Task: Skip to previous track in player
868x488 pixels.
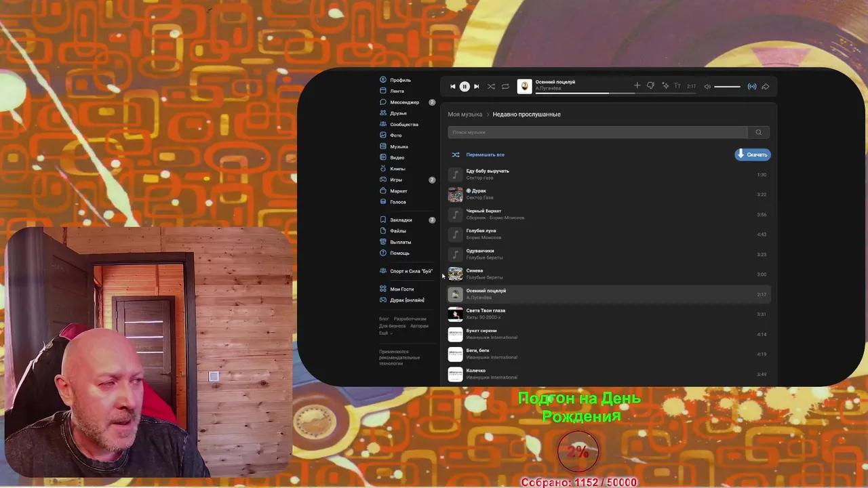Action: coord(453,87)
